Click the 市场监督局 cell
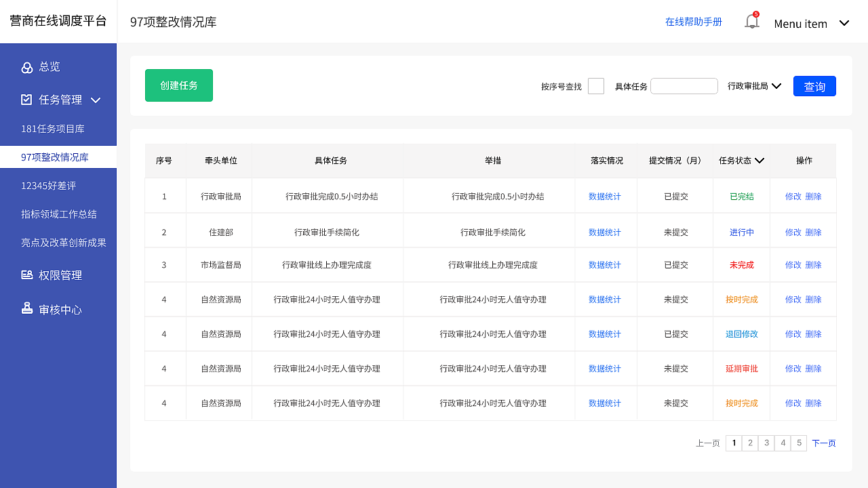The height and width of the screenshot is (488, 868). click(x=221, y=265)
